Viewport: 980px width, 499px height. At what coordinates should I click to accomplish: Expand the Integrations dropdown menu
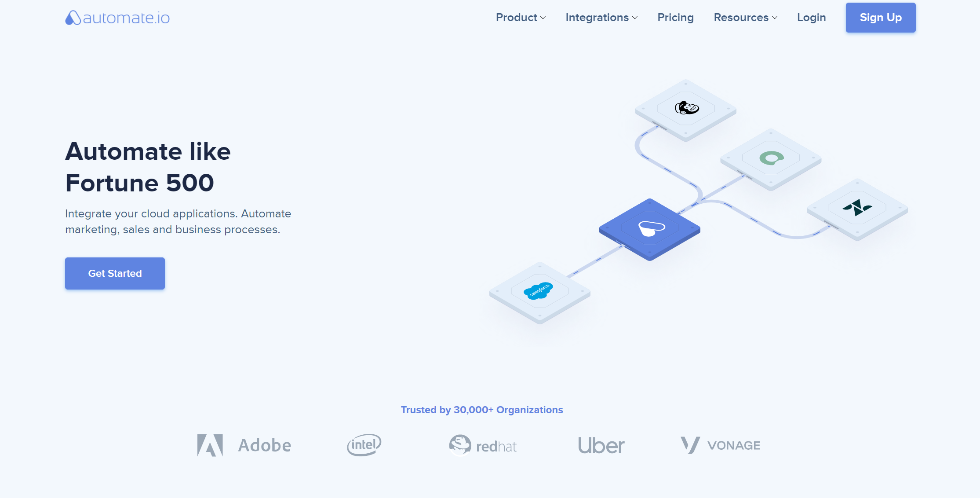(601, 17)
